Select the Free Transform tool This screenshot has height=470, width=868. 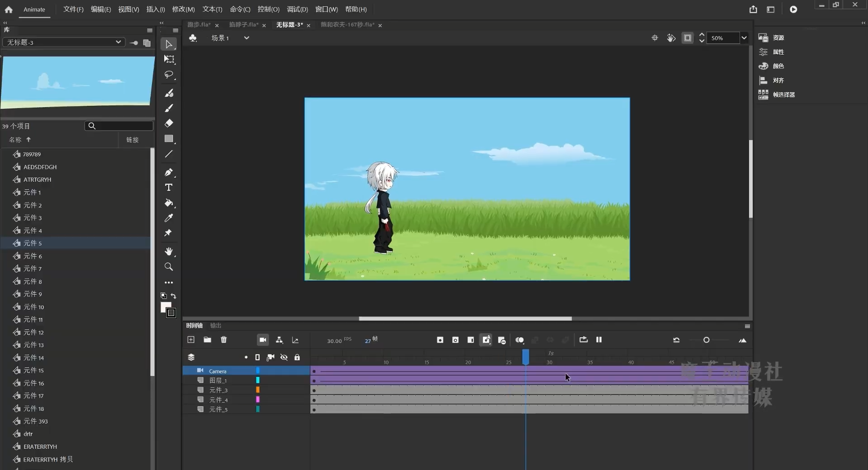[x=169, y=59]
